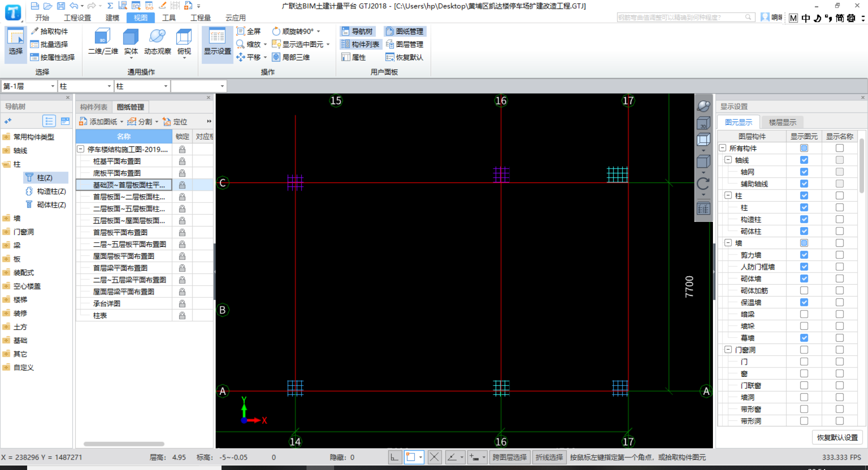This screenshot has width=868, height=470.
Task: Toggle 二维/三维 view mode
Action: (103, 42)
